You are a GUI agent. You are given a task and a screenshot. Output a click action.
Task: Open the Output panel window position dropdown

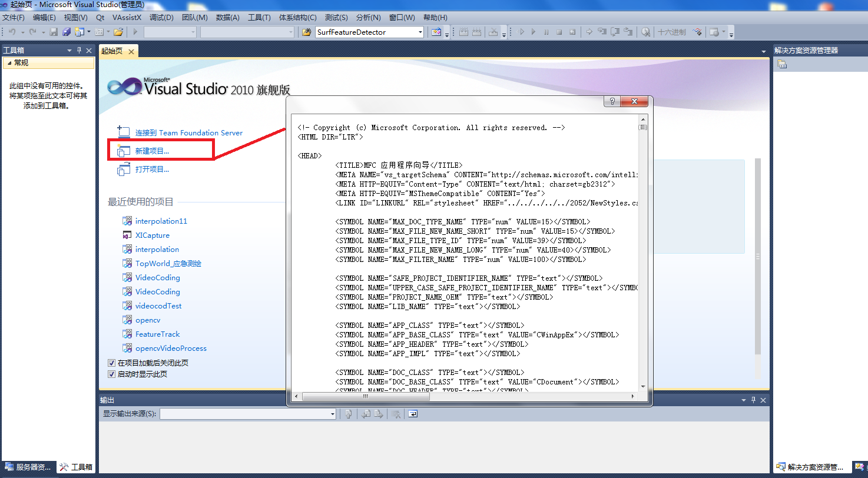click(744, 400)
